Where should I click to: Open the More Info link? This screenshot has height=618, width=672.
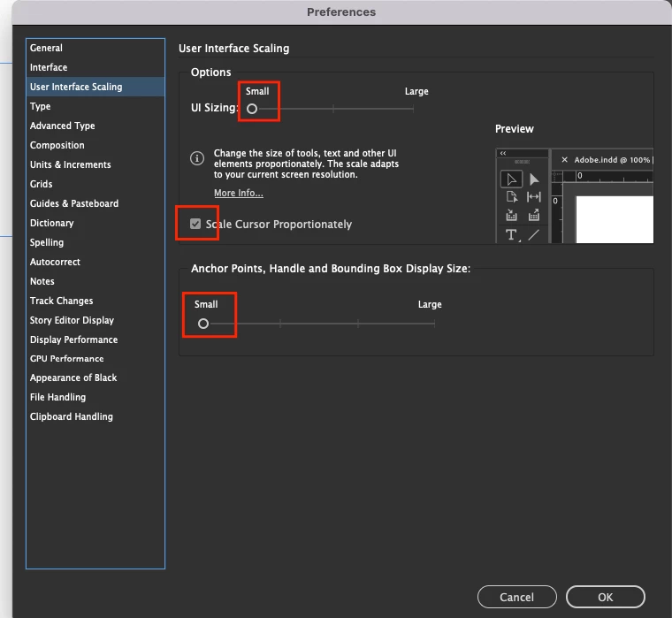pos(239,193)
